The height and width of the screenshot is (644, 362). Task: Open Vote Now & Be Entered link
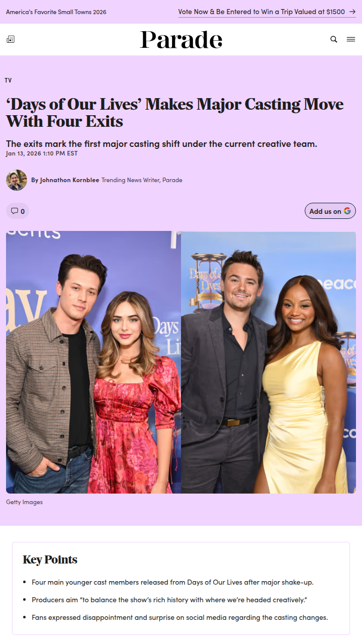261,12
